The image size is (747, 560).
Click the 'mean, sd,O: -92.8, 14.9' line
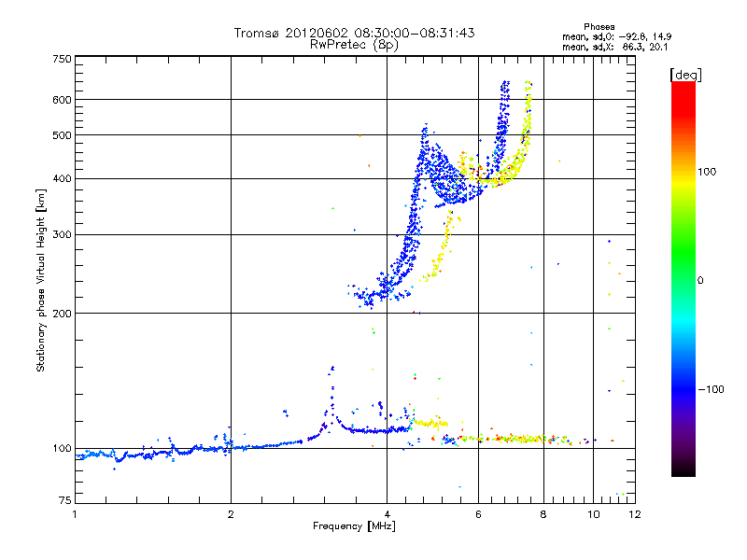tap(617, 36)
